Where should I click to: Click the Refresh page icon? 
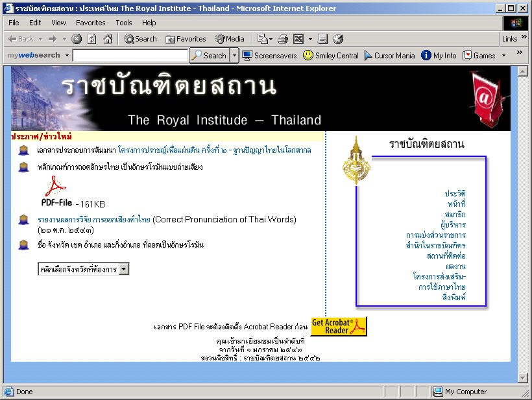click(x=91, y=39)
